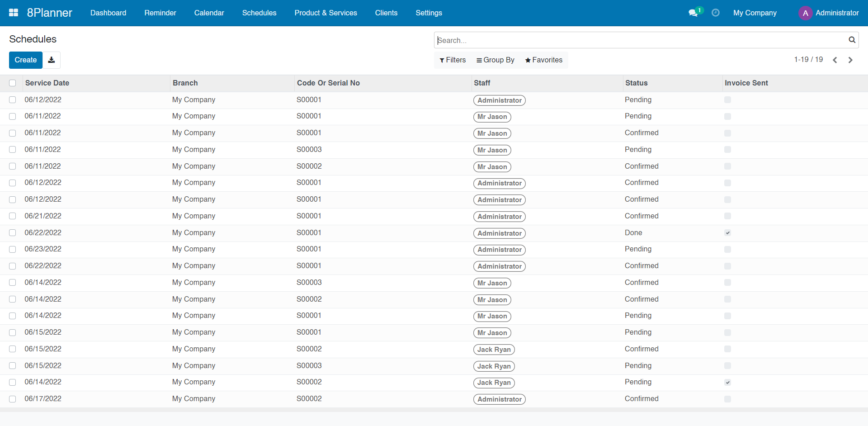Screen dimensions: 868x426
Task: Click S00002 code in 06/17/2022 row
Action: (x=309, y=398)
